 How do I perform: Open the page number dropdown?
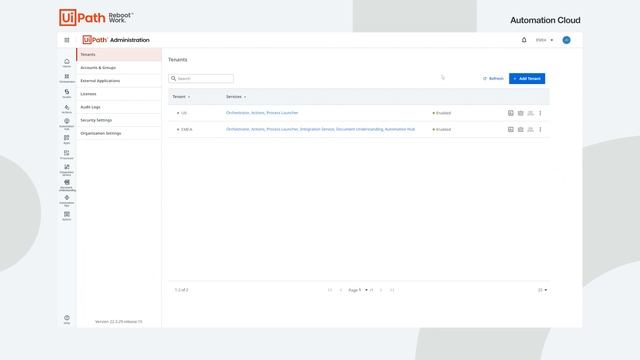click(358, 290)
